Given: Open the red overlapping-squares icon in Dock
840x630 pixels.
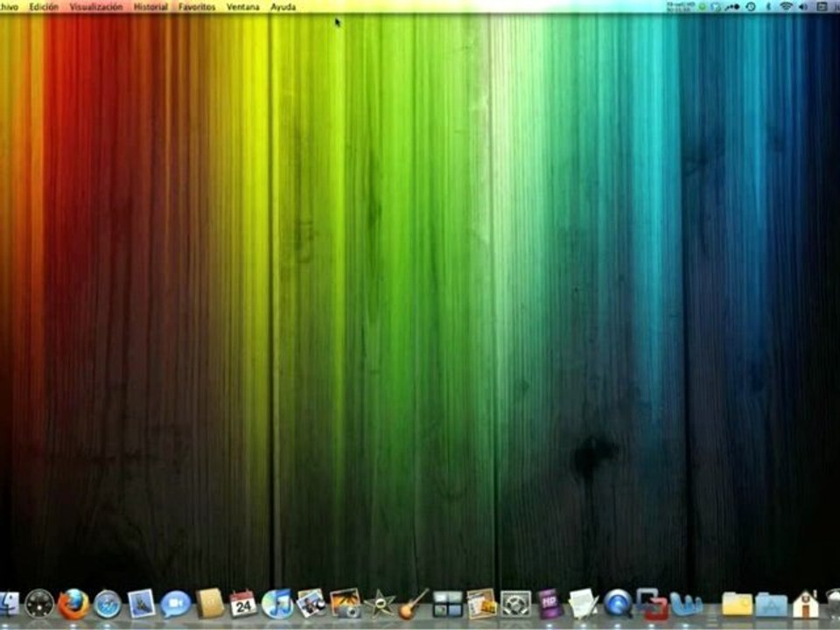Looking at the screenshot, I should [x=652, y=604].
